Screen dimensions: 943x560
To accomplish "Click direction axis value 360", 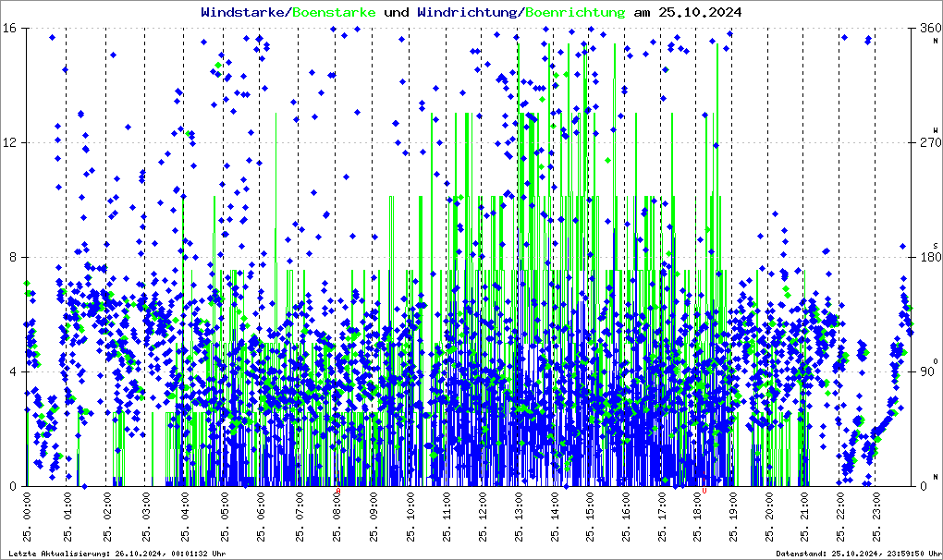I will (x=930, y=29).
